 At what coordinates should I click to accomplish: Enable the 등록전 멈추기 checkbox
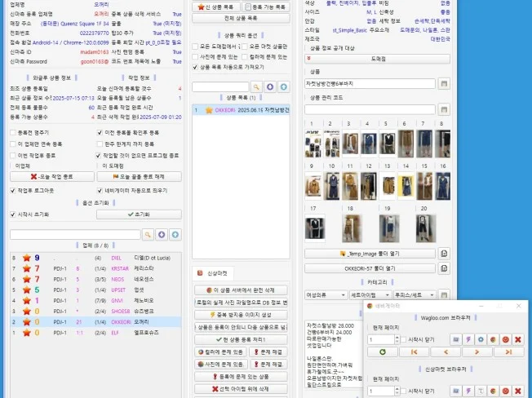(12, 131)
